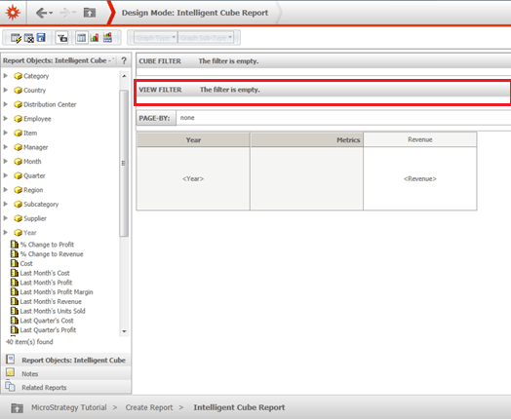Click the Year column header

[x=193, y=140]
